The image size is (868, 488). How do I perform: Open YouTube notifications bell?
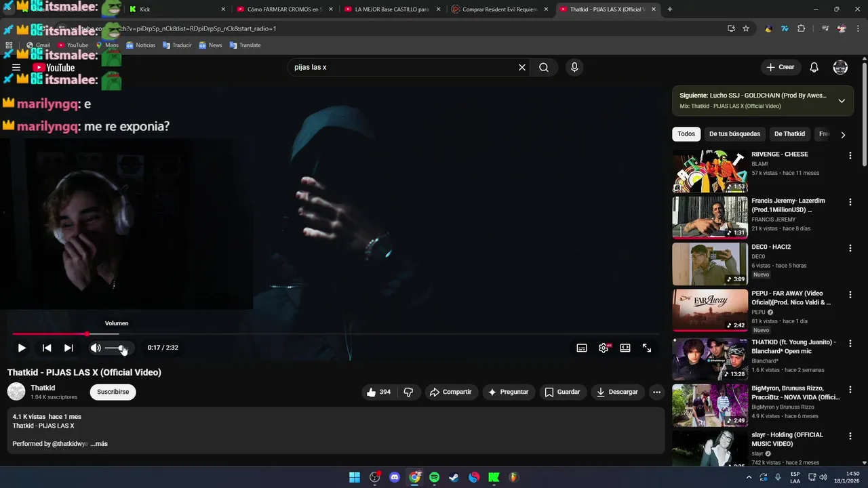click(x=814, y=67)
